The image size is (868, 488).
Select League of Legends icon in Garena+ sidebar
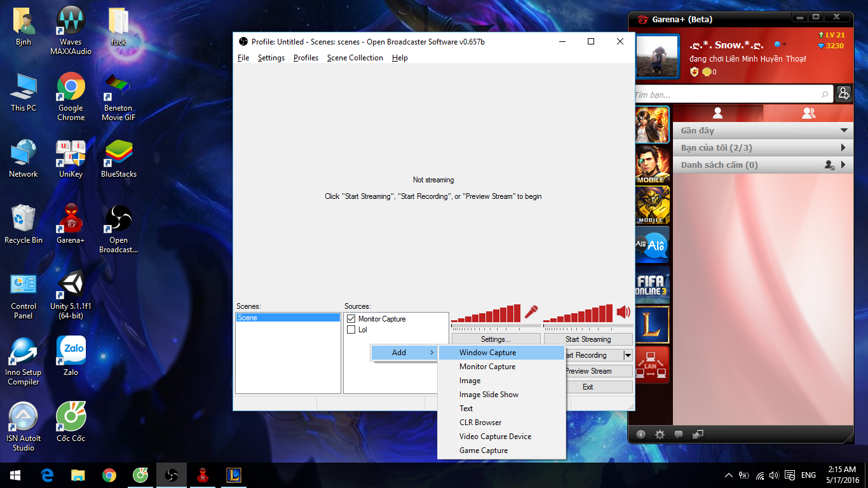pyautogui.click(x=653, y=325)
